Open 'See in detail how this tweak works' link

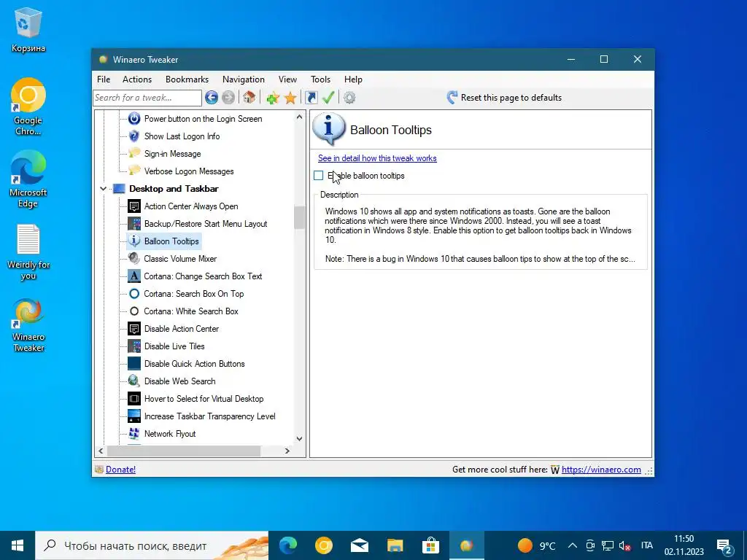coord(377,158)
